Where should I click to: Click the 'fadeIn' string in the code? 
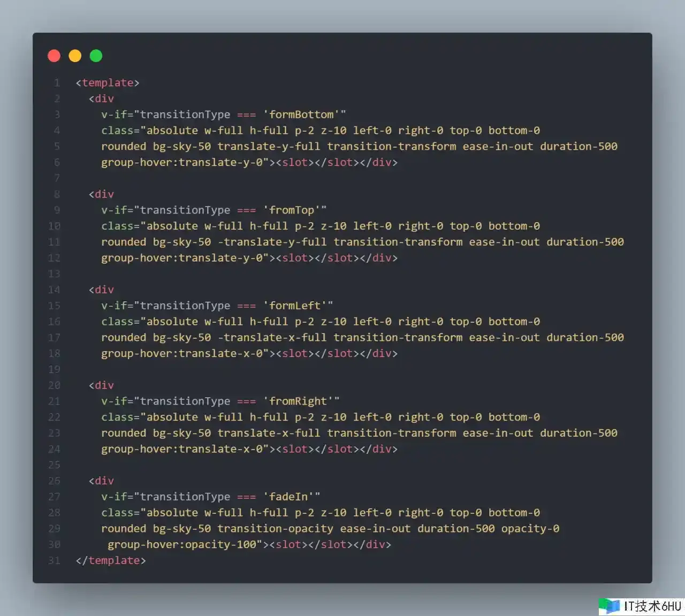coord(288,497)
